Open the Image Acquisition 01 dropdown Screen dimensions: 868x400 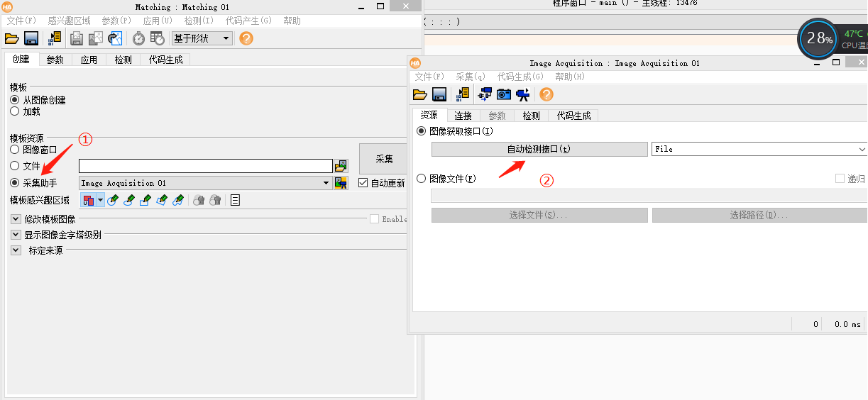coord(205,183)
